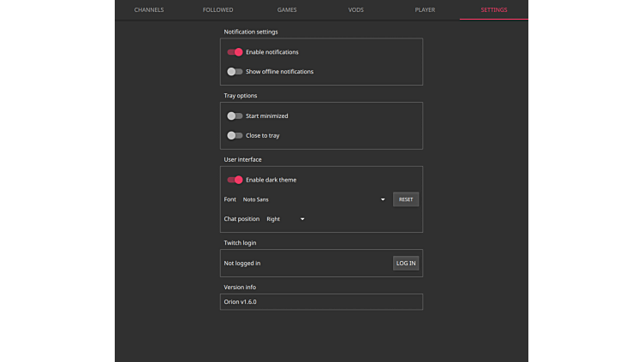Open the Chat position dropdown arrow
This screenshot has height=362, width=644.
(x=302, y=220)
